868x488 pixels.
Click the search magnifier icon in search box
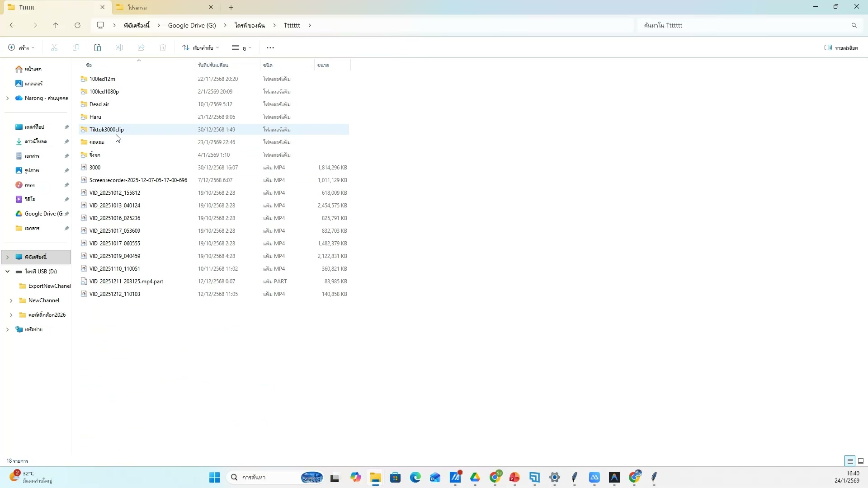(854, 25)
